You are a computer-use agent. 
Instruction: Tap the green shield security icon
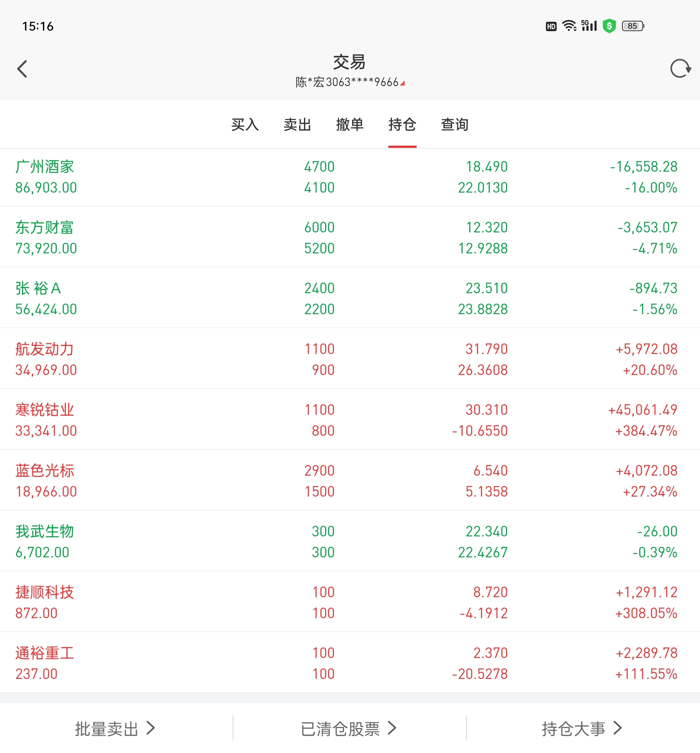tap(609, 26)
